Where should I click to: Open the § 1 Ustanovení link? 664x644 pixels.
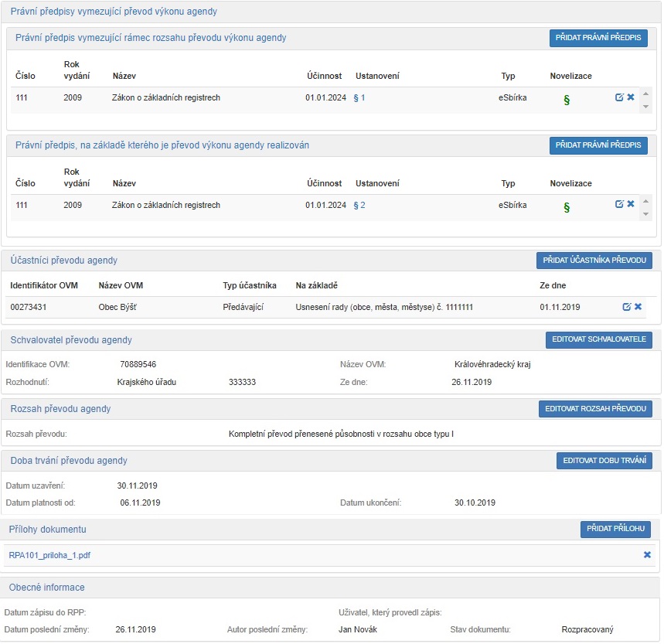coord(359,97)
